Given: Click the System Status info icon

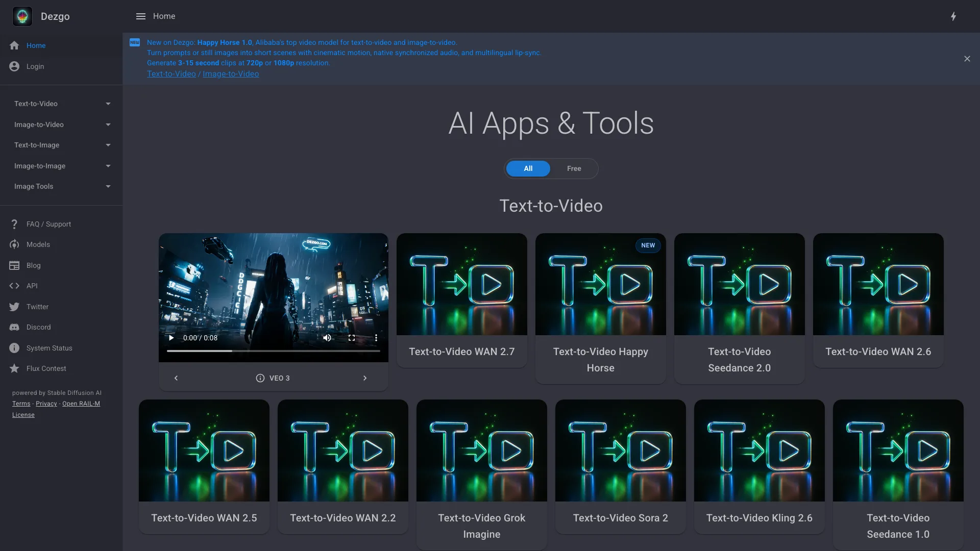Looking at the screenshot, I should [14, 348].
